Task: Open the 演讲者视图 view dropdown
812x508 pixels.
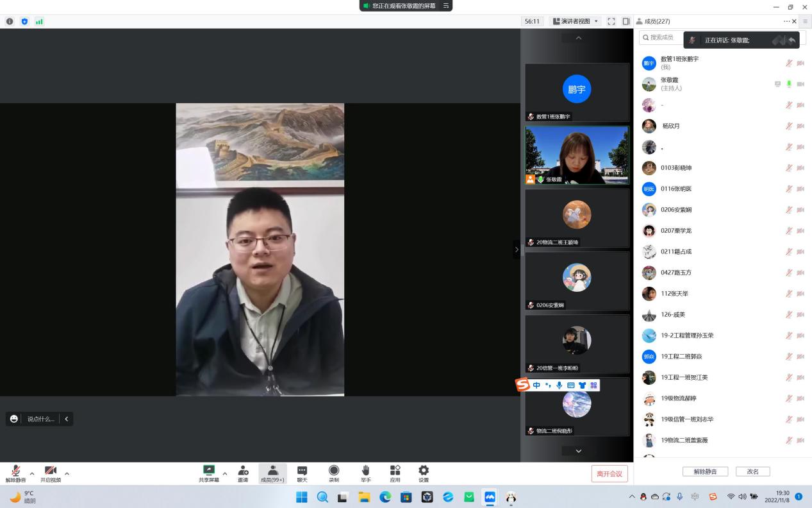Action: coord(576,21)
